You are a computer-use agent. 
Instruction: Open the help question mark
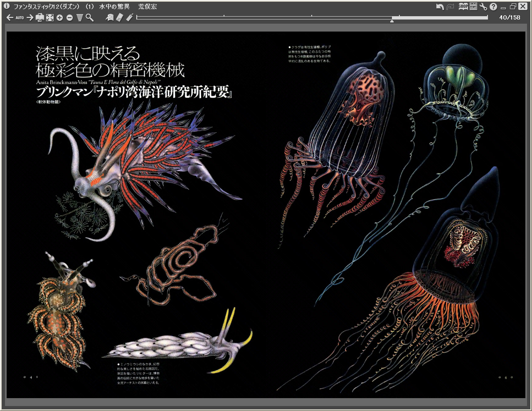tap(493, 7)
